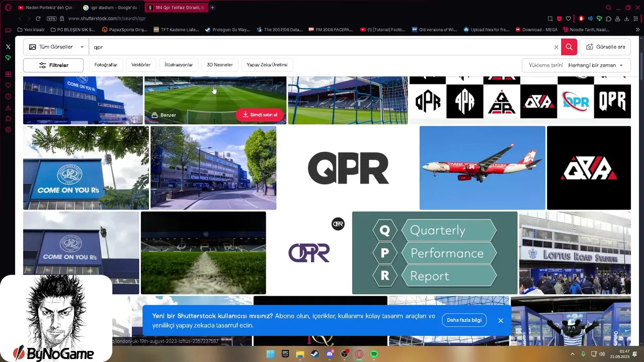Open the 'Tüm Görseller' type dropdown
Image resolution: width=644 pixels, height=362 pixels.
(x=56, y=47)
